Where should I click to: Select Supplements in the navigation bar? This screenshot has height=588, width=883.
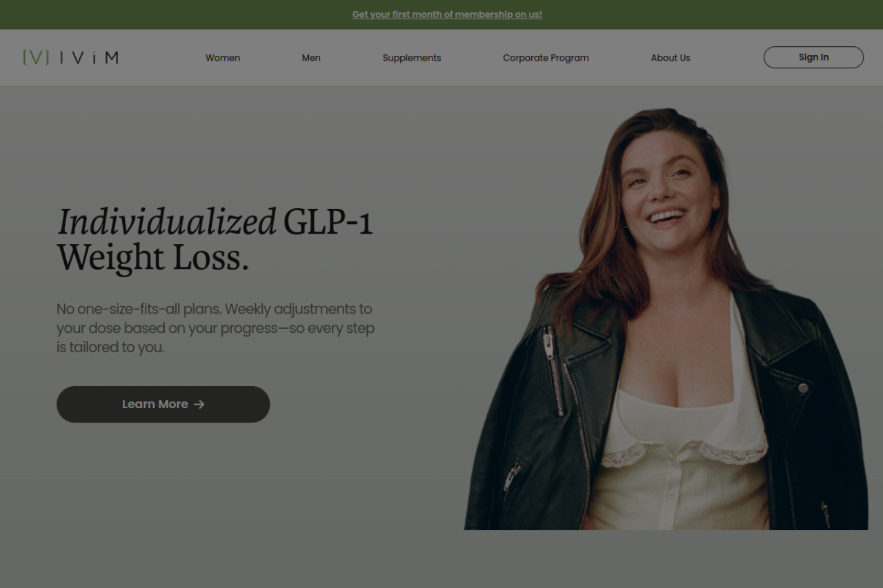coord(412,58)
